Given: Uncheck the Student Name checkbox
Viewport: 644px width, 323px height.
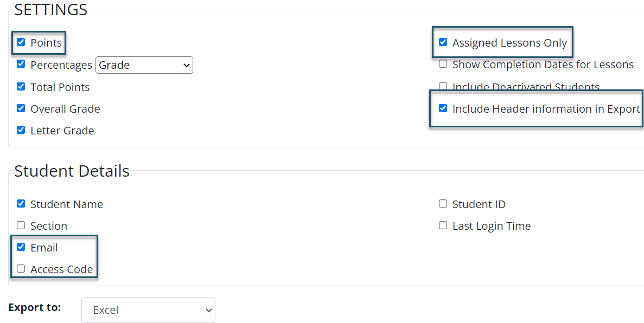Looking at the screenshot, I should click(21, 204).
